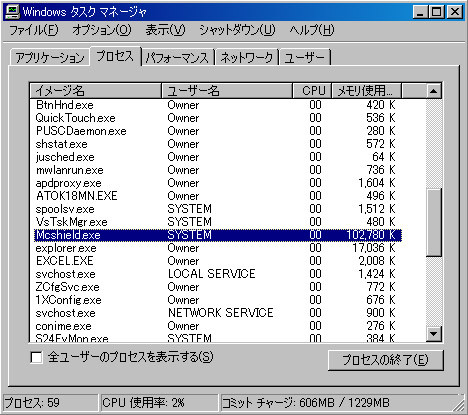This screenshot has height=415, width=468.
Task: Select the explorer.exe process row
Action: tap(218, 248)
